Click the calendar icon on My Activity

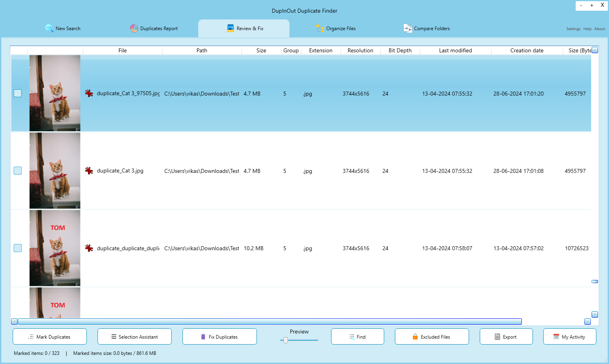pos(556,337)
